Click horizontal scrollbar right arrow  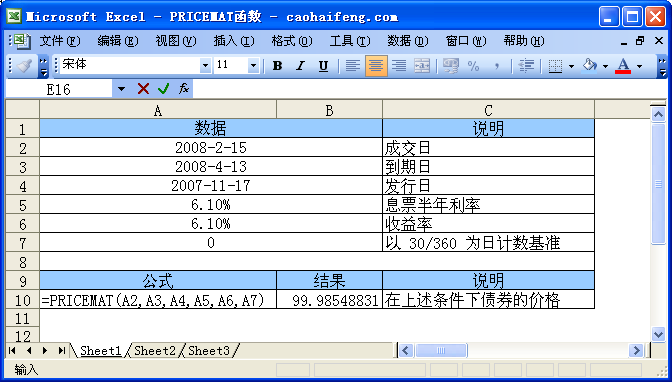[x=636, y=351]
